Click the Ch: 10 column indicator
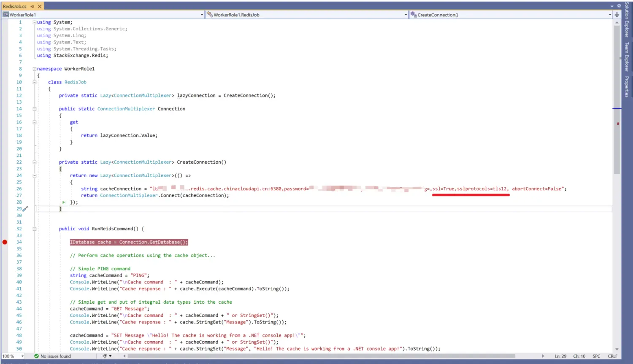 click(x=579, y=356)
